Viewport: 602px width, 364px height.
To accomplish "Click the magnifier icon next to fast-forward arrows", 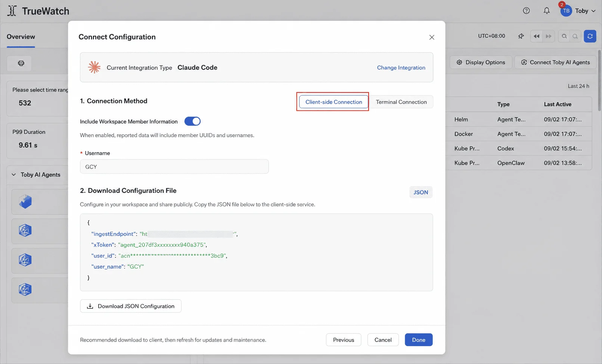I will (564, 36).
